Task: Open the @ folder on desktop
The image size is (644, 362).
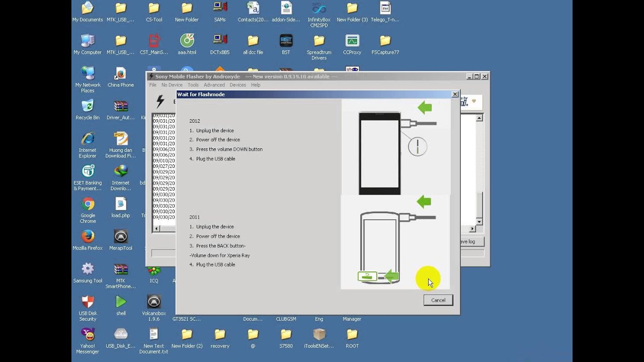Action: point(253,339)
